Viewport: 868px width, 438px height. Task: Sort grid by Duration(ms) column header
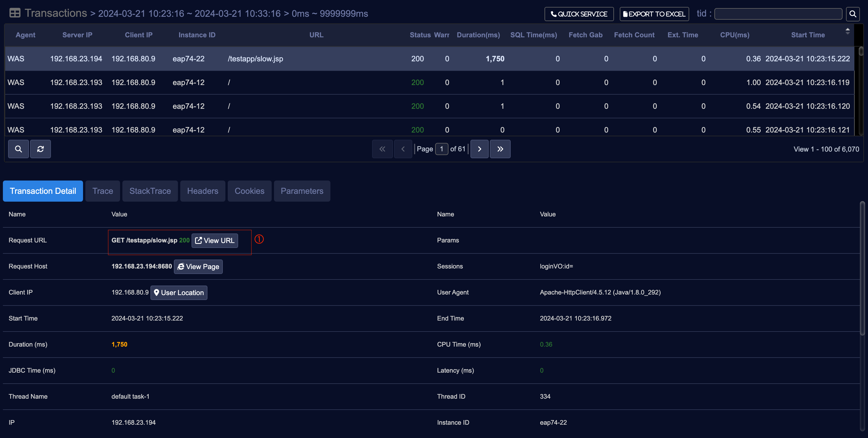pyautogui.click(x=478, y=35)
